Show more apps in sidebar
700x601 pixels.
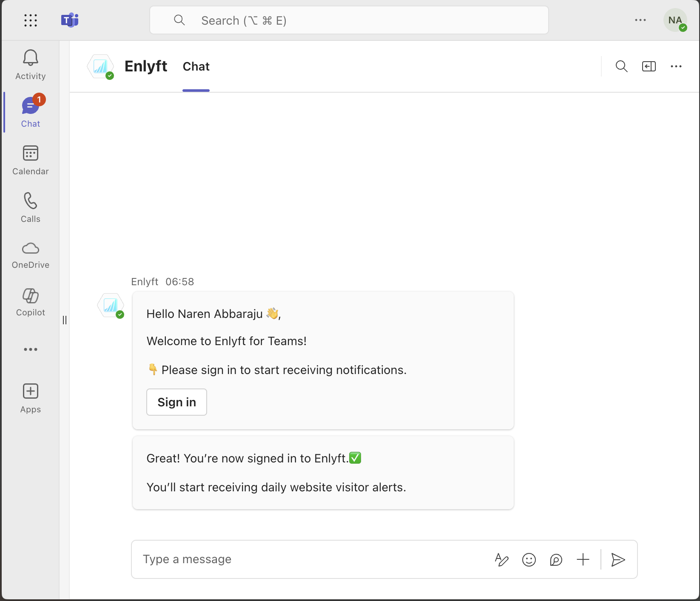click(x=31, y=349)
